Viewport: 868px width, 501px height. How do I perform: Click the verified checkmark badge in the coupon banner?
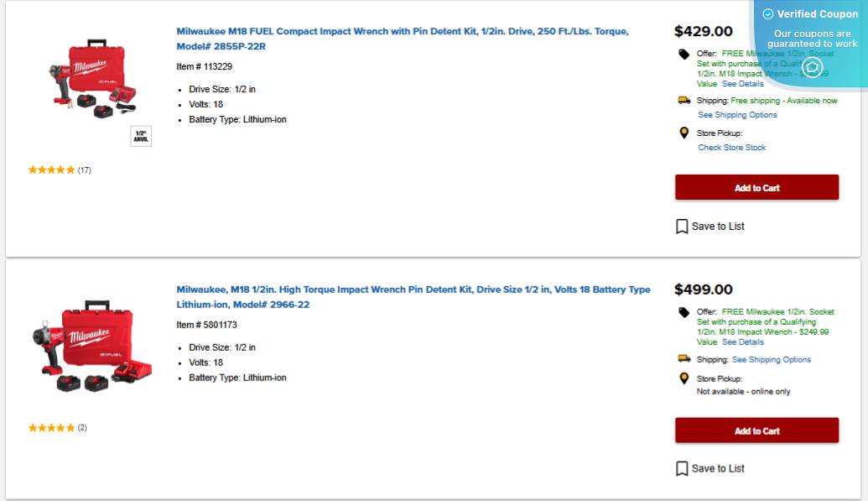click(767, 14)
